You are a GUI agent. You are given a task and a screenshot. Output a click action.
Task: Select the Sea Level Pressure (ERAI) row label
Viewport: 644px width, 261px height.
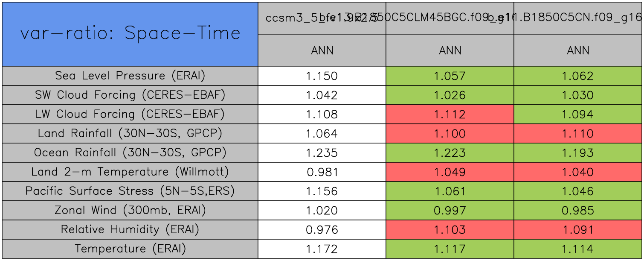point(130,76)
